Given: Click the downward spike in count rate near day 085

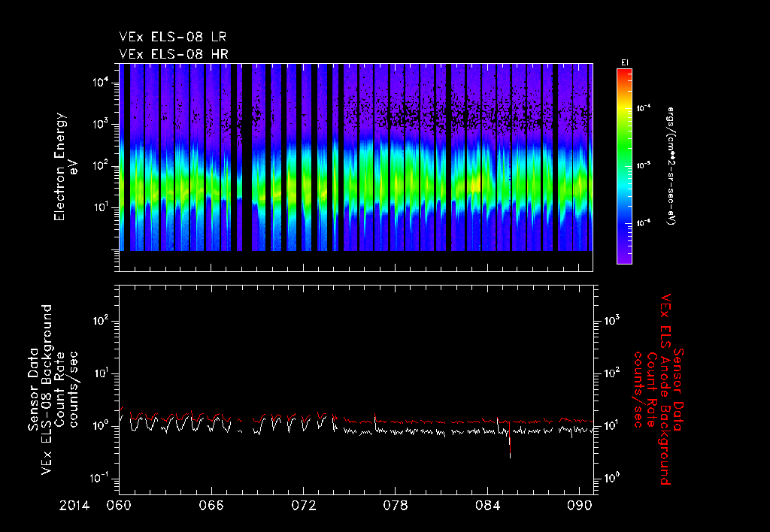Looking at the screenshot, I should [510, 442].
